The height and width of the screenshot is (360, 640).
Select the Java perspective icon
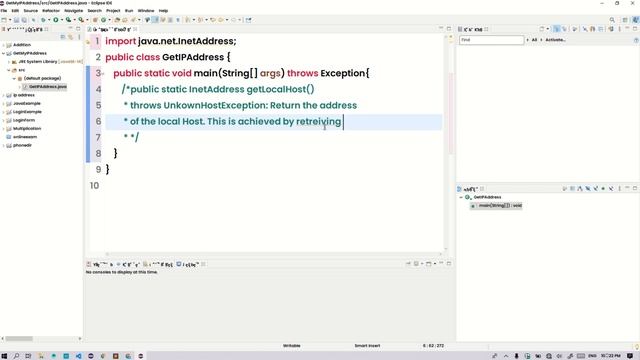(636, 20)
